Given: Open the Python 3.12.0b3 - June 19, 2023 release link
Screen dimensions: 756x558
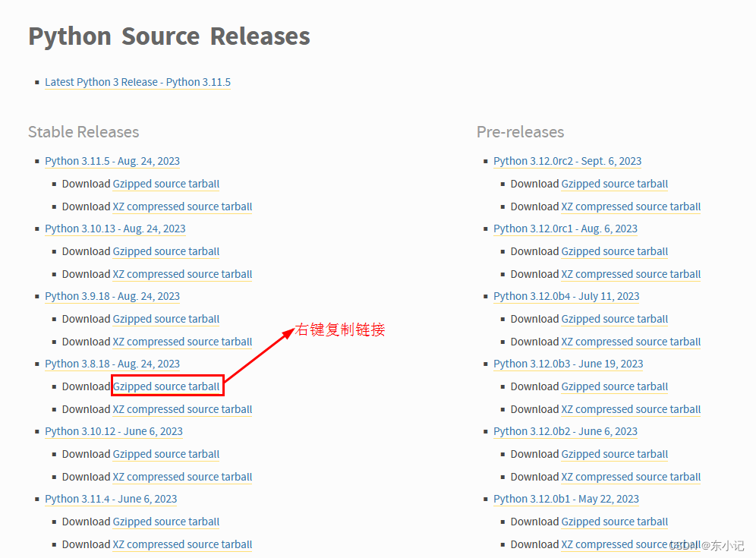Looking at the screenshot, I should click(x=569, y=364).
